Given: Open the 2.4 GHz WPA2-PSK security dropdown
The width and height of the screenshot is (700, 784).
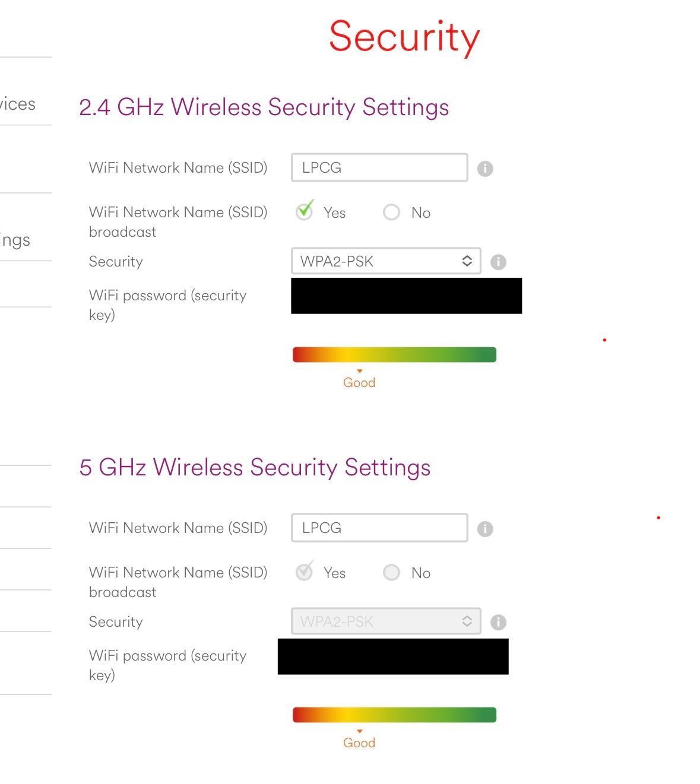Looking at the screenshot, I should click(386, 261).
